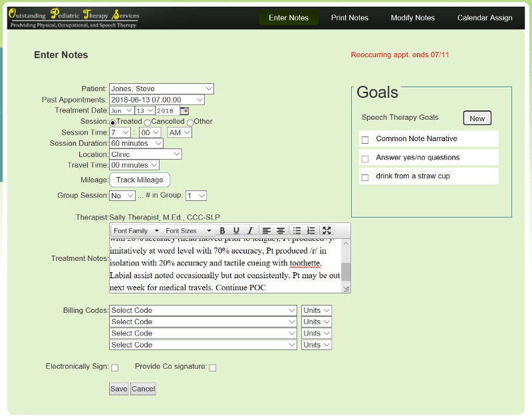The width and height of the screenshot is (532, 416).
Task: Click inside the Treatment Notes text area
Action: pos(225,266)
